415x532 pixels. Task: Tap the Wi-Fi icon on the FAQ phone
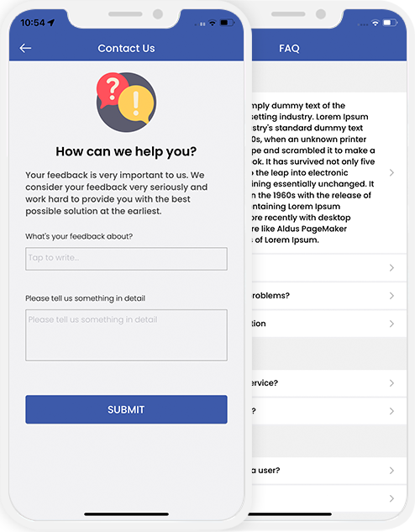click(375, 23)
